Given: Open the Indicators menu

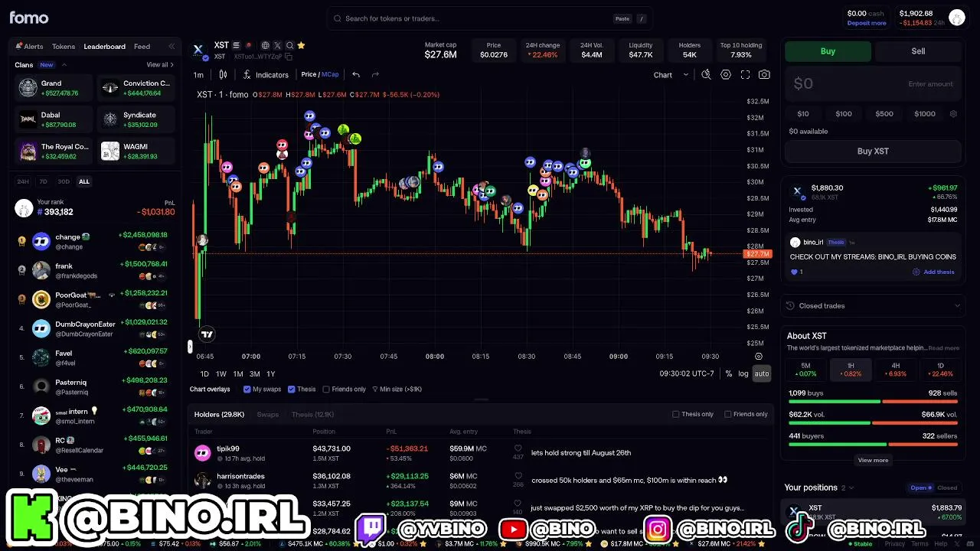Looking at the screenshot, I should tap(266, 75).
